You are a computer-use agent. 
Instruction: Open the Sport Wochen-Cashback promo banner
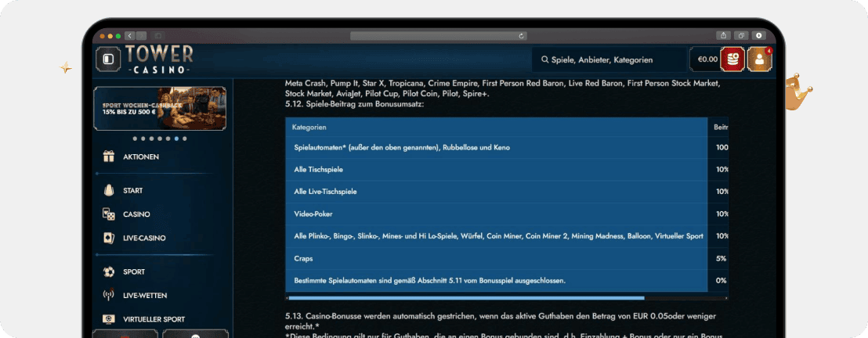[x=160, y=109]
